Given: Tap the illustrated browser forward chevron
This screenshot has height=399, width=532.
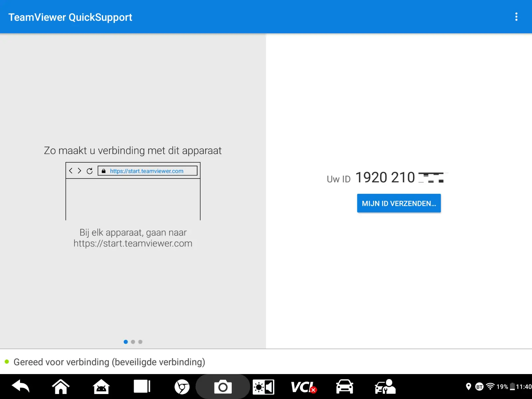Looking at the screenshot, I should click(79, 171).
